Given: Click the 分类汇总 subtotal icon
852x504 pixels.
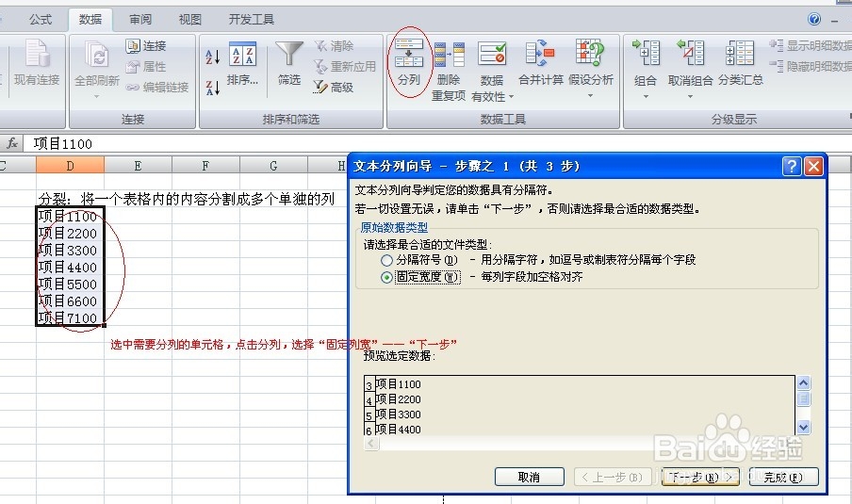Looking at the screenshot, I should click(740, 54).
